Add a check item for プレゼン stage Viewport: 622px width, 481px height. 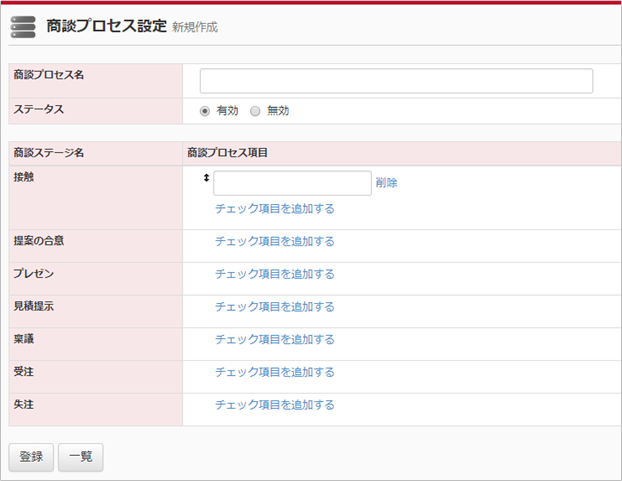click(275, 274)
